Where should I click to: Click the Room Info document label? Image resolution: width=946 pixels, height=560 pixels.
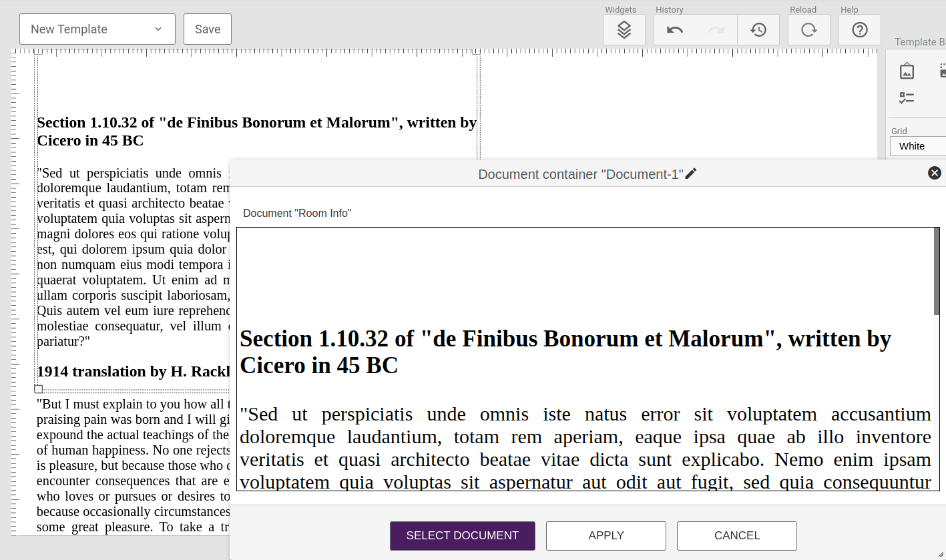pos(297,213)
